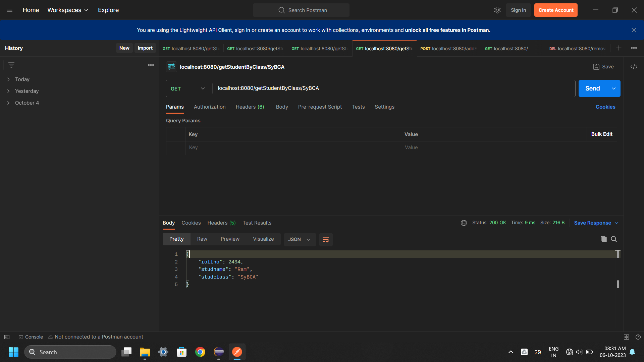Screen dimensions: 644x362
Task: Open the Cookies link
Action: (605, 107)
